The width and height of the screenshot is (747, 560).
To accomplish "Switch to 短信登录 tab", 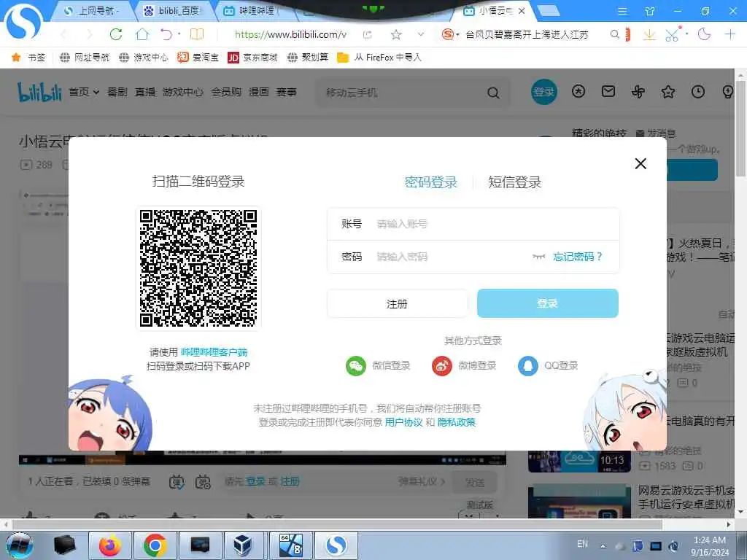I will [x=514, y=182].
